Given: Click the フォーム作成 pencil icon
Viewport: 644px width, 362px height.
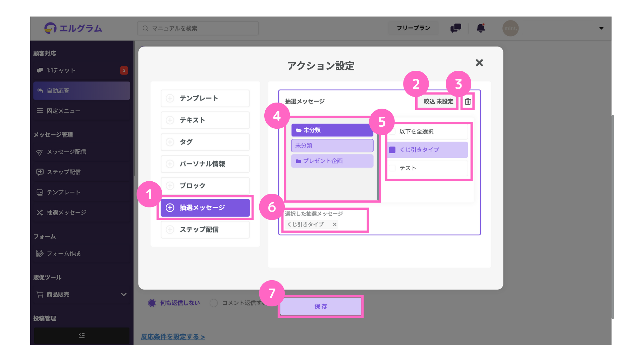Looking at the screenshot, I should [40, 253].
